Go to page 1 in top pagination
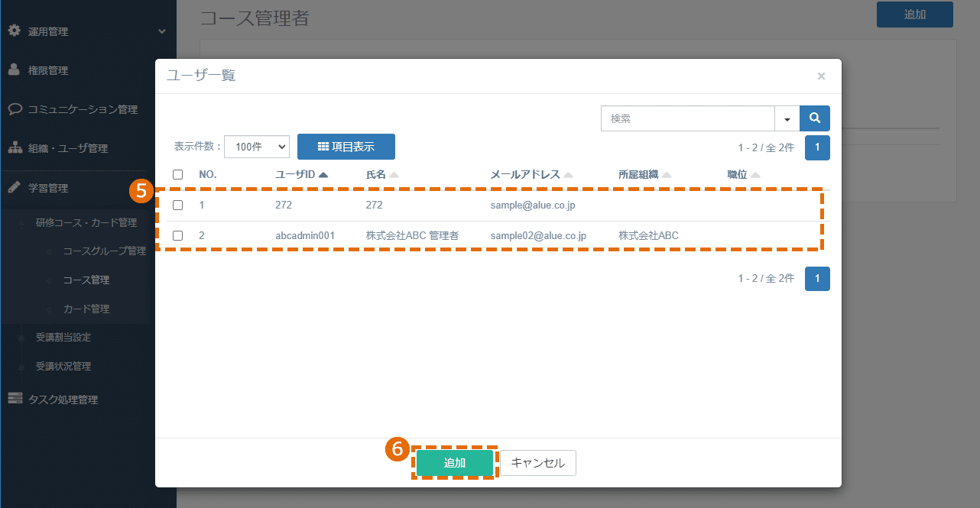This screenshot has height=508, width=980. (x=817, y=147)
